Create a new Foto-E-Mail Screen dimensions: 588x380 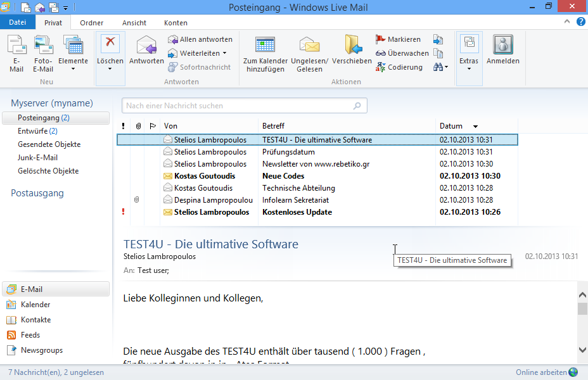(43, 54)
